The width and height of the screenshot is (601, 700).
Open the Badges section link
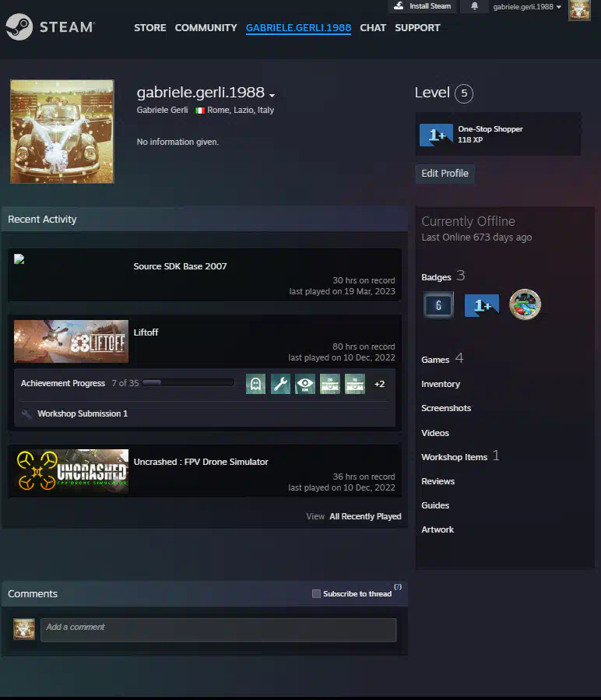pyautogui.click(x=436, y=277)
